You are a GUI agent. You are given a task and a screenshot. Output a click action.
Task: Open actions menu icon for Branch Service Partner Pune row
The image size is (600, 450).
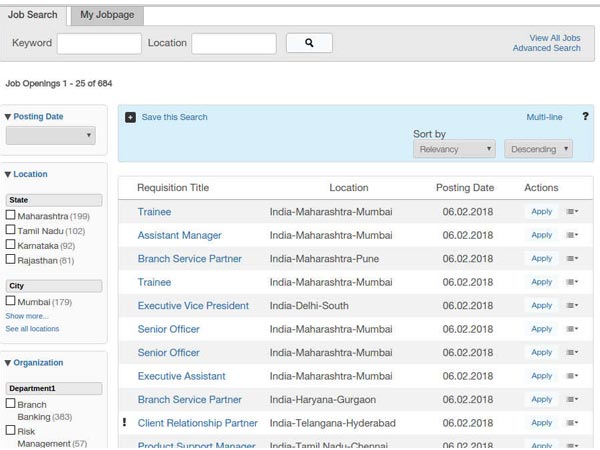pyautogui.click(x=572, y=259)
